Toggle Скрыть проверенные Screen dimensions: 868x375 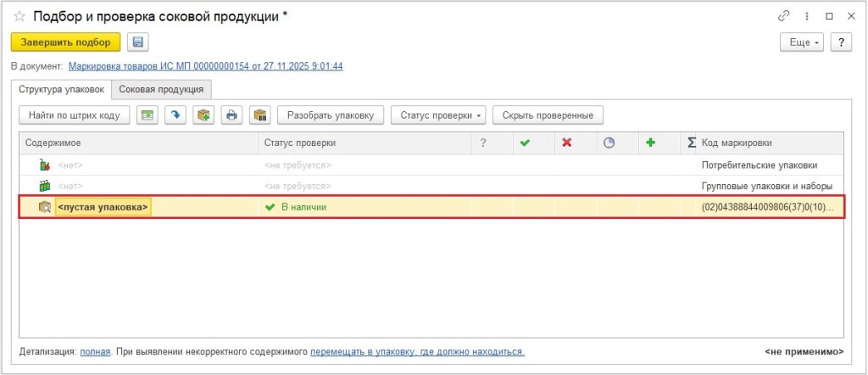(548, 115)
